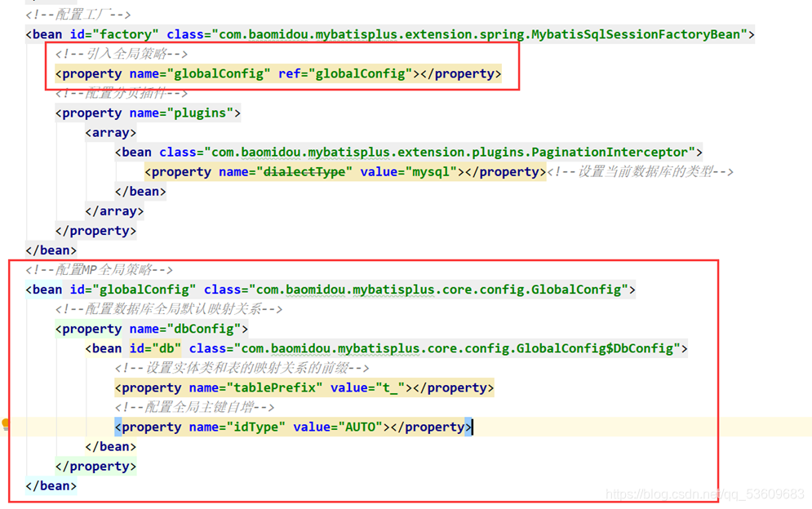Click the "配置工厂" comment line
The width and height of the screenshot is (812, 509).
coord(78,14)
